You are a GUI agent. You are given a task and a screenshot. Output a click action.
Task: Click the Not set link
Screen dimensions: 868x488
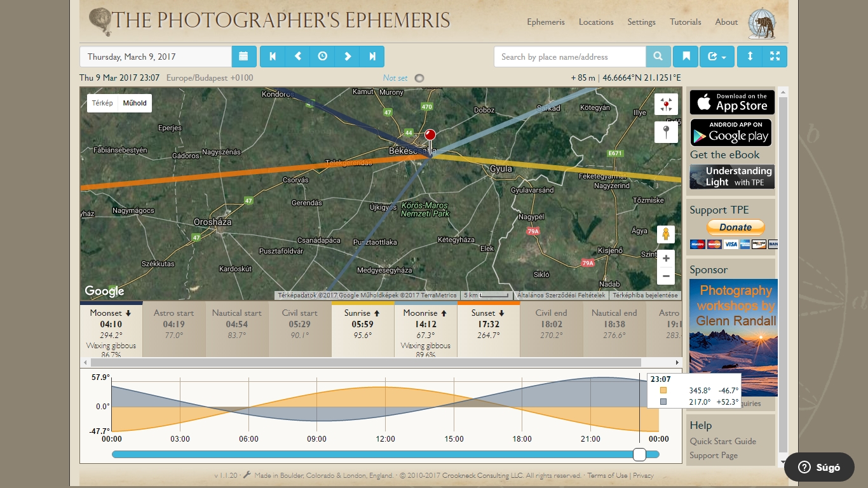click(x=395, y=78)
